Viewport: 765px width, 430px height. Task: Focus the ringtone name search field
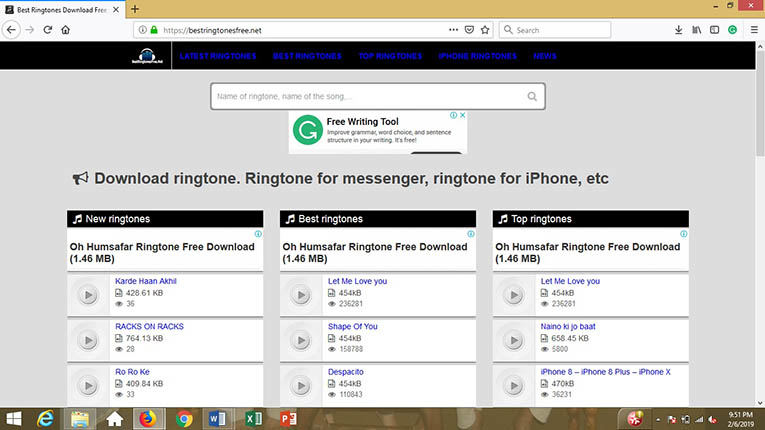point(368,97)
